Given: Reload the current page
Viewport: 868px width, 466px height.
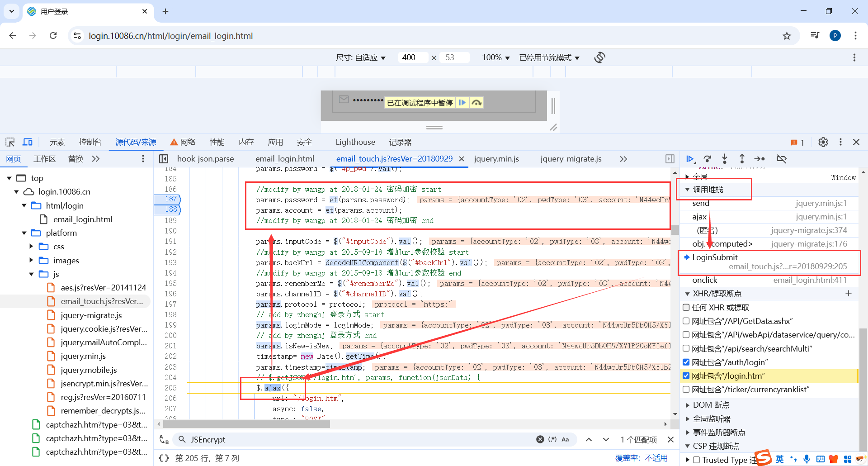Looking at the screenshot, I should click(53, 36).
